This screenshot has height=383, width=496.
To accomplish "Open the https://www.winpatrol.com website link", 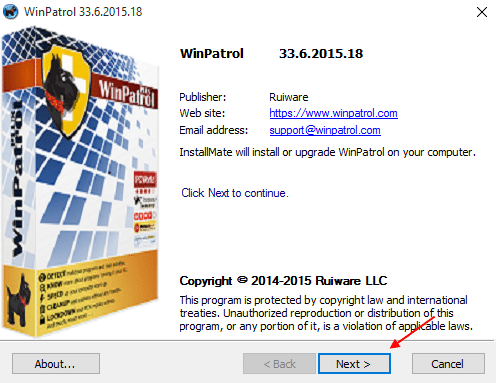I will tap(333, 113).
